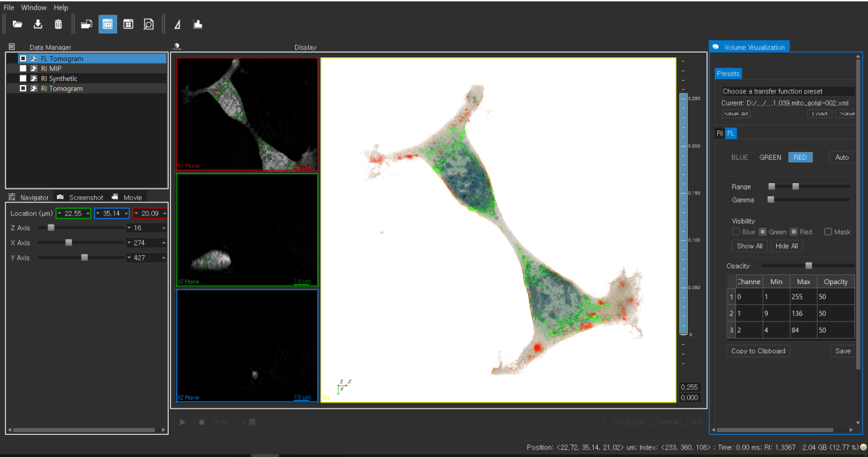The height and width of the screenshot is (457, 868).
Task: Toggle the Green visibility checkbox
Action: [762, 232]
